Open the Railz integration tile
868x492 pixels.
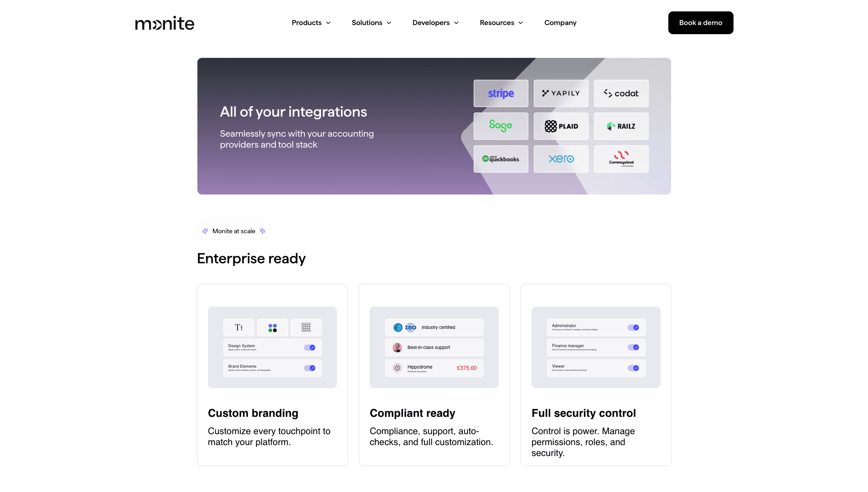tap(621, 126)
